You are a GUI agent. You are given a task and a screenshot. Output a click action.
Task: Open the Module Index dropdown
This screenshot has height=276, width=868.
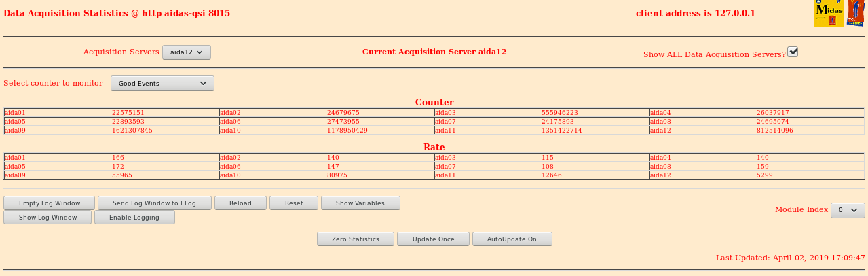pyautogui.click(x=848, y=210)
